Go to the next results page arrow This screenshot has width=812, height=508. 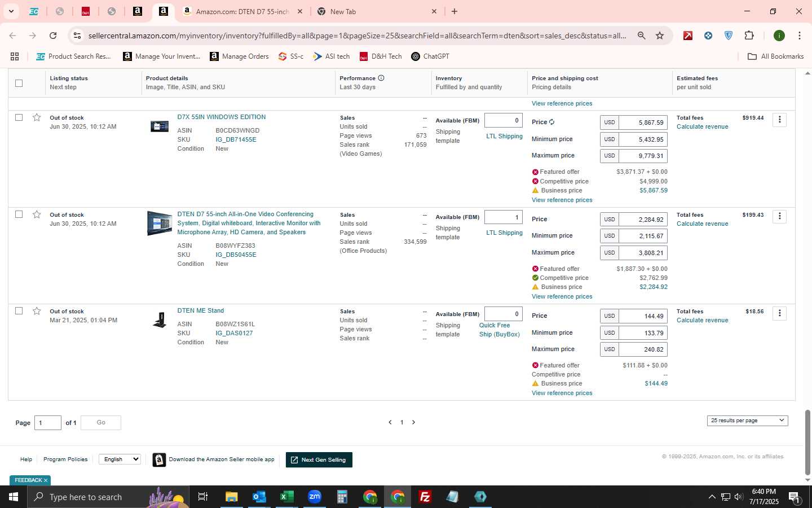pos(413,422)
